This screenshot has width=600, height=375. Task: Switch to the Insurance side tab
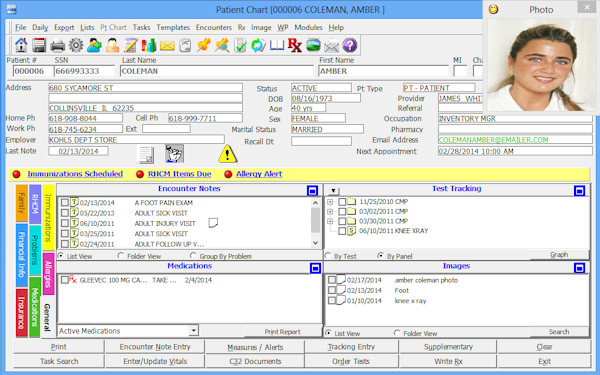coord(21,313)
